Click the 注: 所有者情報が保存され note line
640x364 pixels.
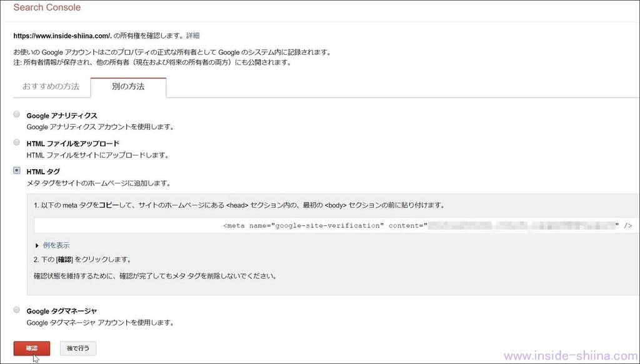(152, 62)
